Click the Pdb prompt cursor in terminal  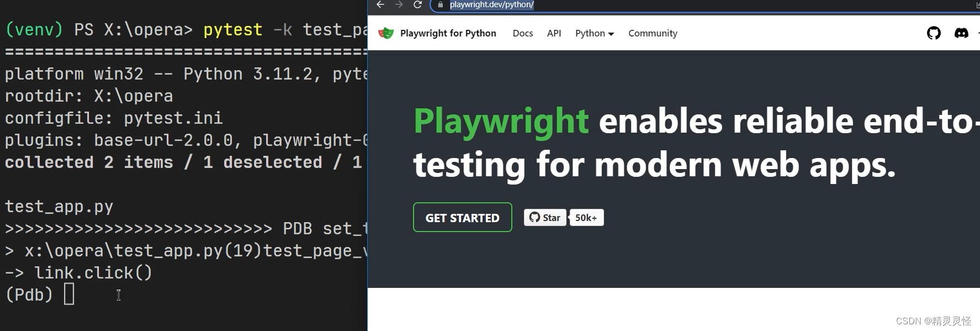[69, 294]
